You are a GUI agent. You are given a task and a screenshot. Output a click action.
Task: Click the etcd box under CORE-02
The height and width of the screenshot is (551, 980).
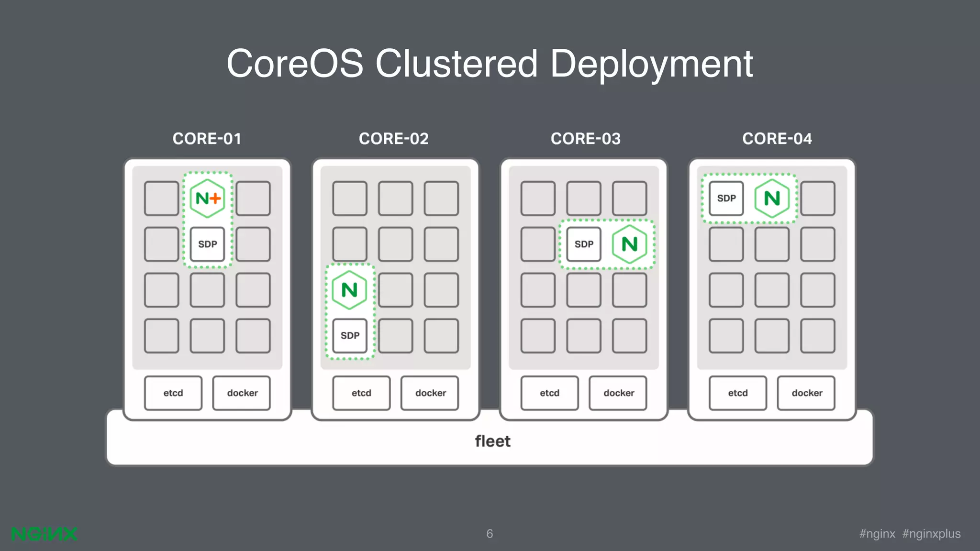click(361, 393)
